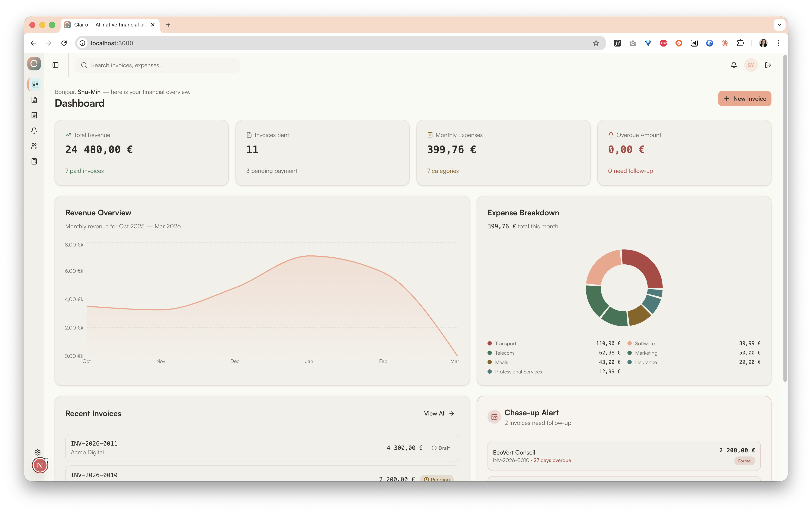The height and width of the screenshot is (513, 812).
Task: Click the 27 days overdue text
Action: click(552, 460)
